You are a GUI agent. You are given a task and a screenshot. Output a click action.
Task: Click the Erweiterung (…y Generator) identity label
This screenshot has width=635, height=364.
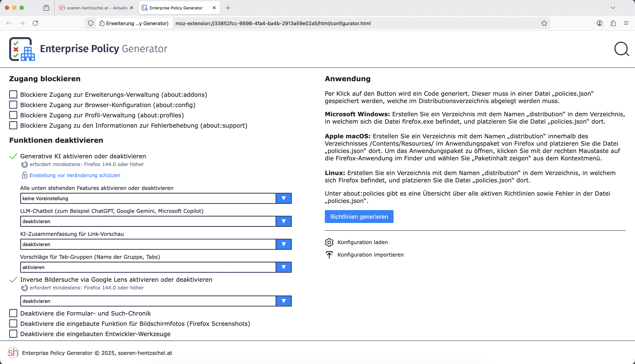click(x=134, y=23)
